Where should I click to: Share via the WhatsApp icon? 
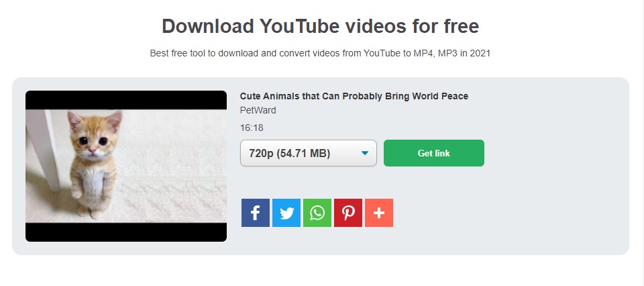point(317,213)
